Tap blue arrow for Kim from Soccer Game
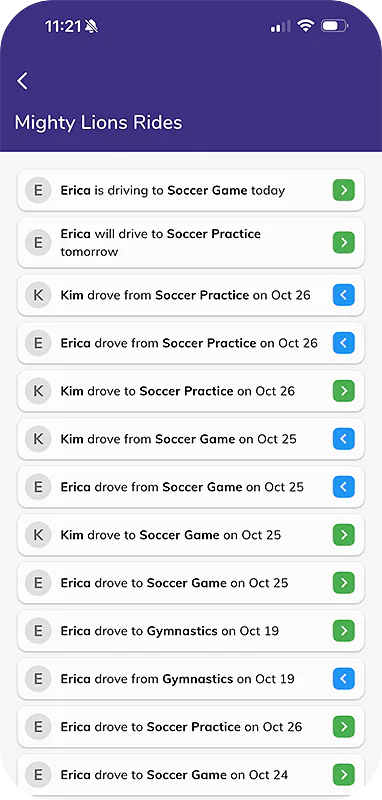 (344, 439)
